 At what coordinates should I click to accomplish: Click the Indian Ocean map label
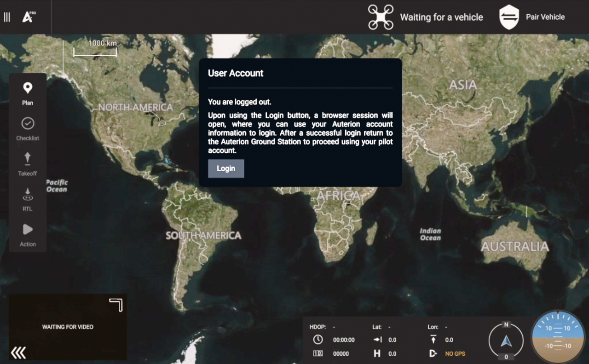pos(430,234)
